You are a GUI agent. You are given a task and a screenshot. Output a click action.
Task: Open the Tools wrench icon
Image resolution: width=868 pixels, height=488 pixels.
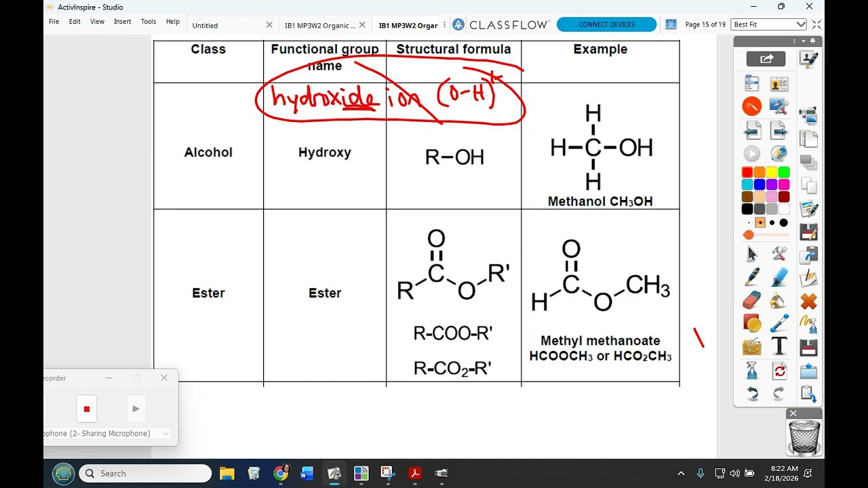click(x=779, y=254)
